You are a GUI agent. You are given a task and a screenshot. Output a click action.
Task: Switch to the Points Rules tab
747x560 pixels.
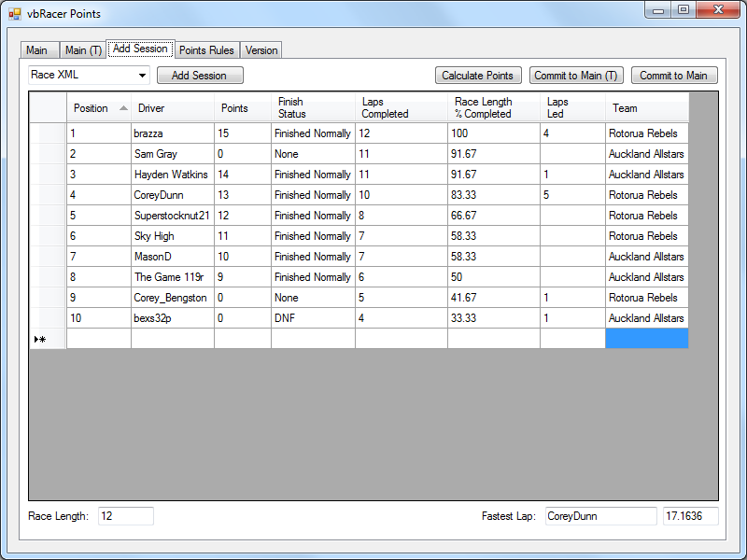tap(206, 50)
